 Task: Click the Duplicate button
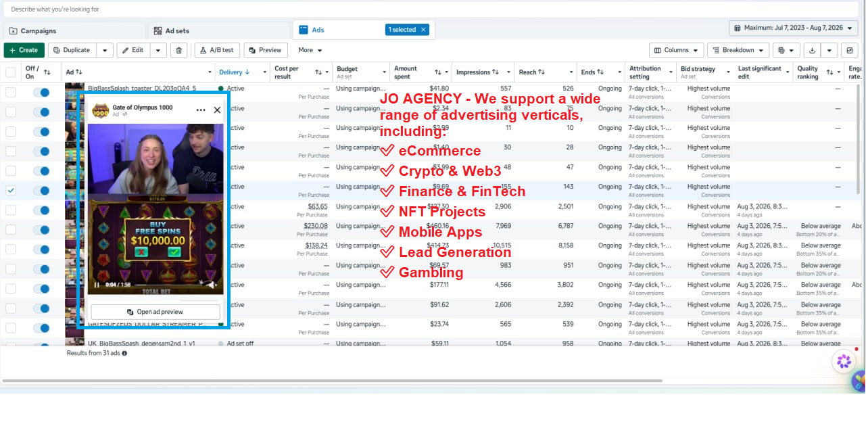72,50
